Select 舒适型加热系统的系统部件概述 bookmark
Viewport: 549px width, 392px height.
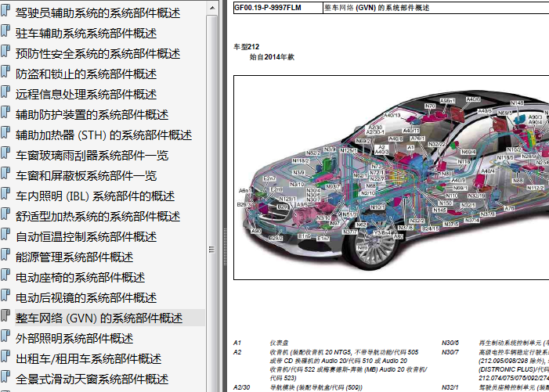coord(98,216)
